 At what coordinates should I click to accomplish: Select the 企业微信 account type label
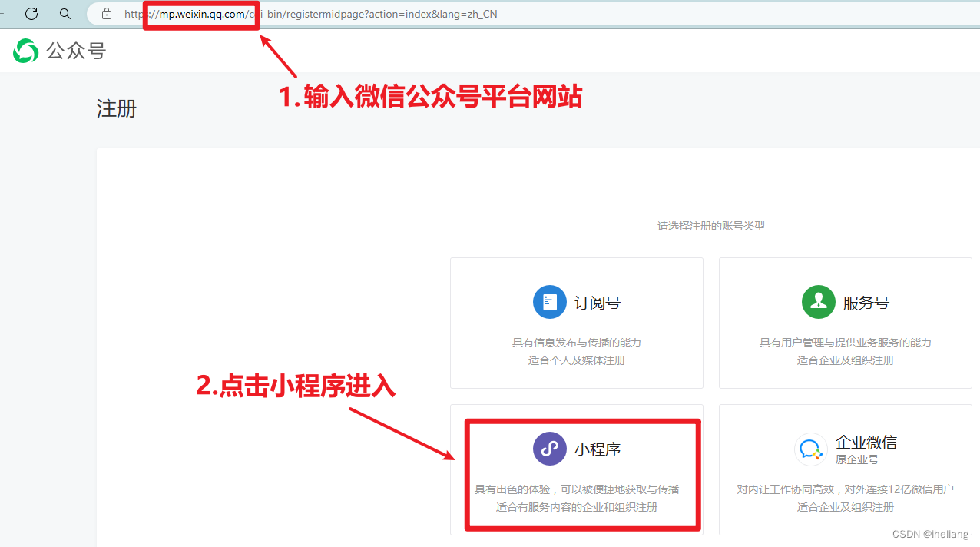point(866,443)
